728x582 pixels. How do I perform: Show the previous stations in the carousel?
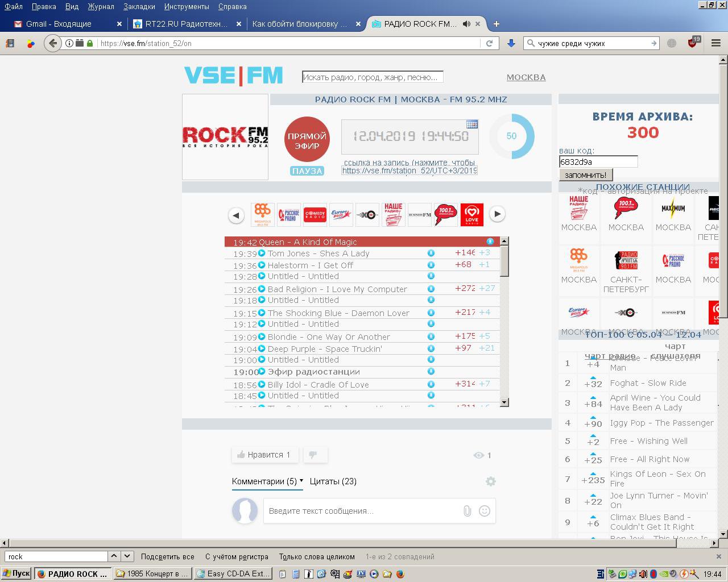tap(236, 215)
